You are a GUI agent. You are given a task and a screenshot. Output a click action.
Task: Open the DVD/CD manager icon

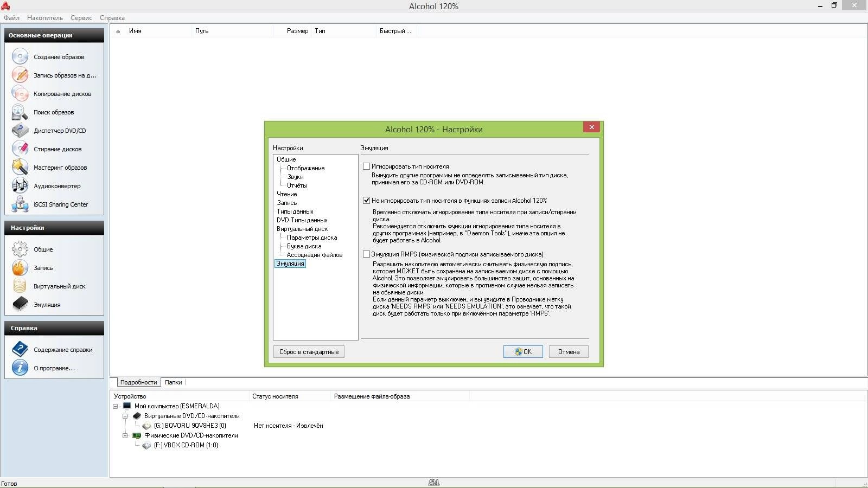(20, 130)
